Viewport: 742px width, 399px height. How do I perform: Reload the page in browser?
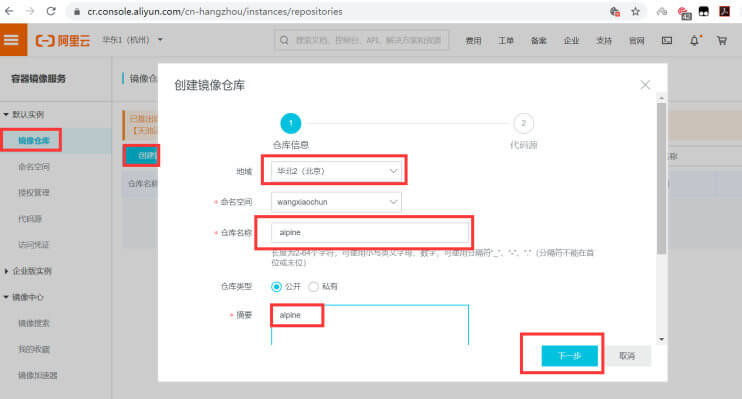(x=51, y=11)
